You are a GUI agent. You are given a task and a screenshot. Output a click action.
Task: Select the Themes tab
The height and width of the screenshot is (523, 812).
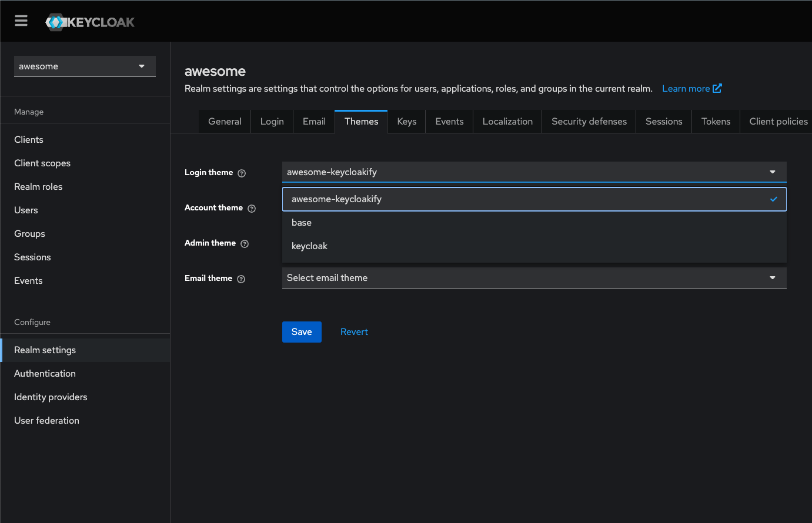[362, 122]
